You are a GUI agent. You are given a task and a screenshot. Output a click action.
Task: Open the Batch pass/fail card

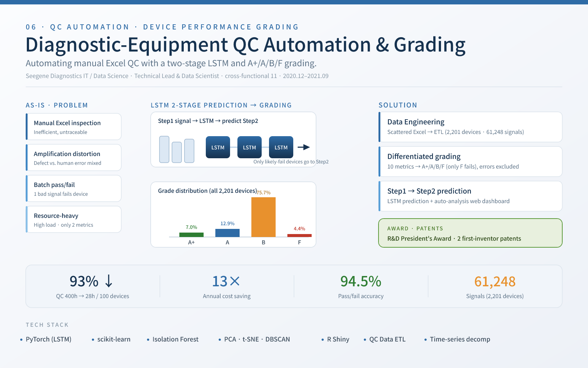coord(73,188)
